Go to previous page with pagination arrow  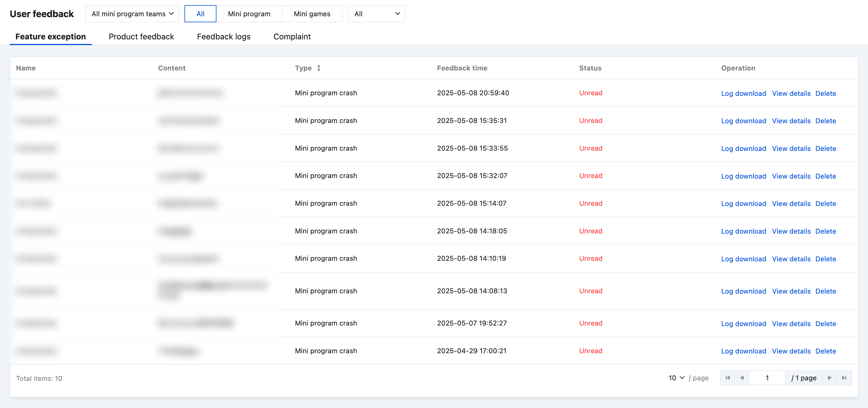[742, 378]
